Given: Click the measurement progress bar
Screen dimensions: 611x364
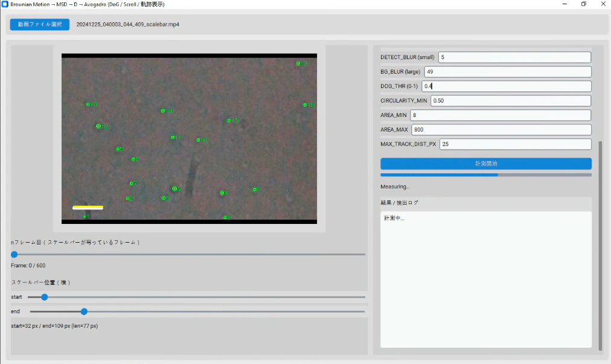Looking at the screenshot, I should pos(486,175).
